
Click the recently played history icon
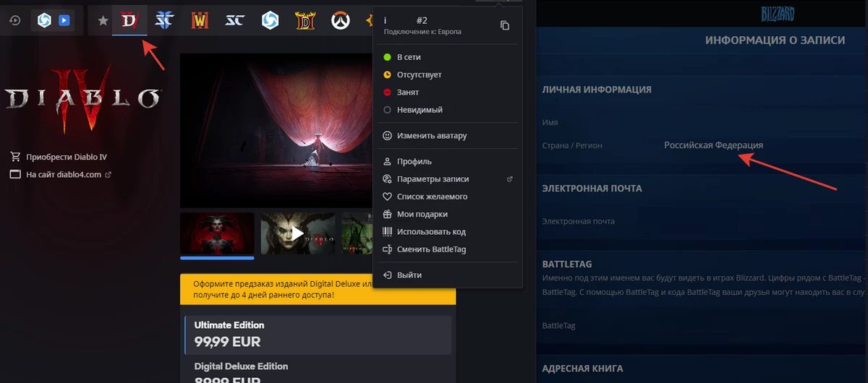tap(14, 21)
